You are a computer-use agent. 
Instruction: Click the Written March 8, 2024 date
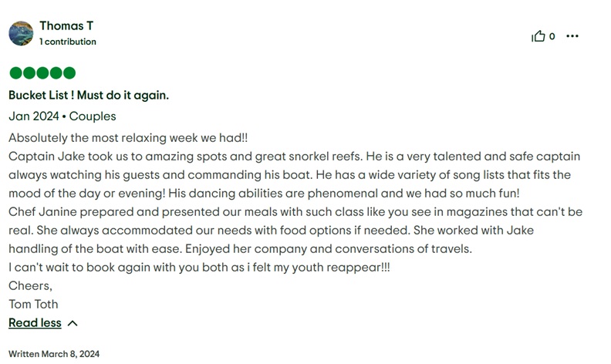click(54, 354)
